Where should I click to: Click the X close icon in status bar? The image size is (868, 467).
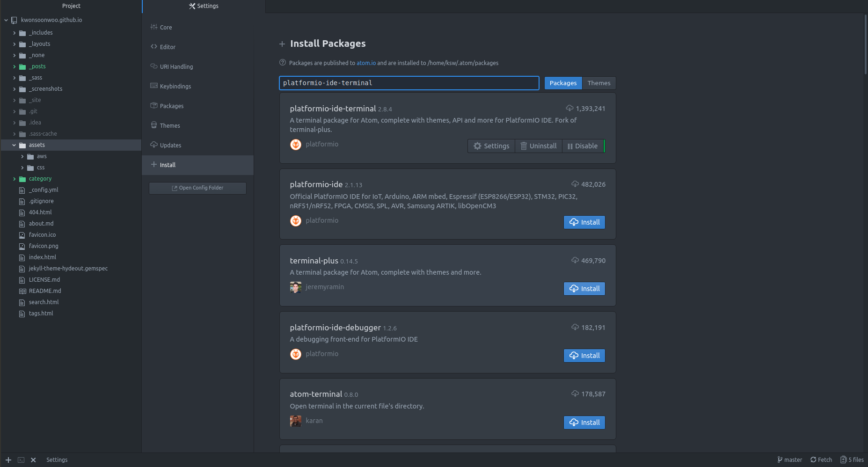33,460
